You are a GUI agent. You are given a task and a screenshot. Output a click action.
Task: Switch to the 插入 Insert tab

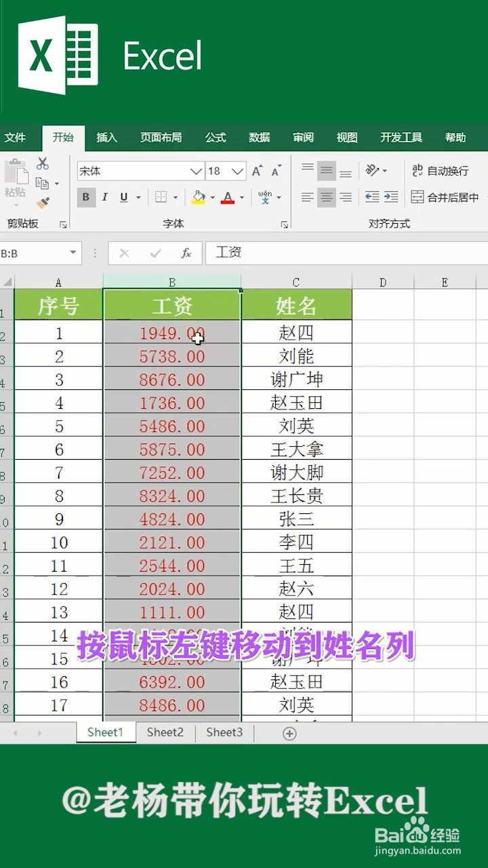point(106,138)
